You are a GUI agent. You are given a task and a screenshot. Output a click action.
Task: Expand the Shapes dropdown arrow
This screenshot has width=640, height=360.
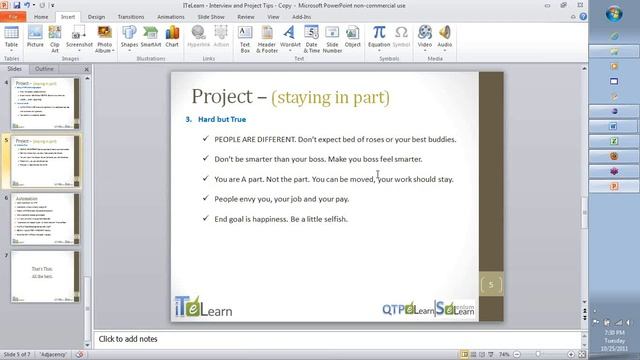129,51
